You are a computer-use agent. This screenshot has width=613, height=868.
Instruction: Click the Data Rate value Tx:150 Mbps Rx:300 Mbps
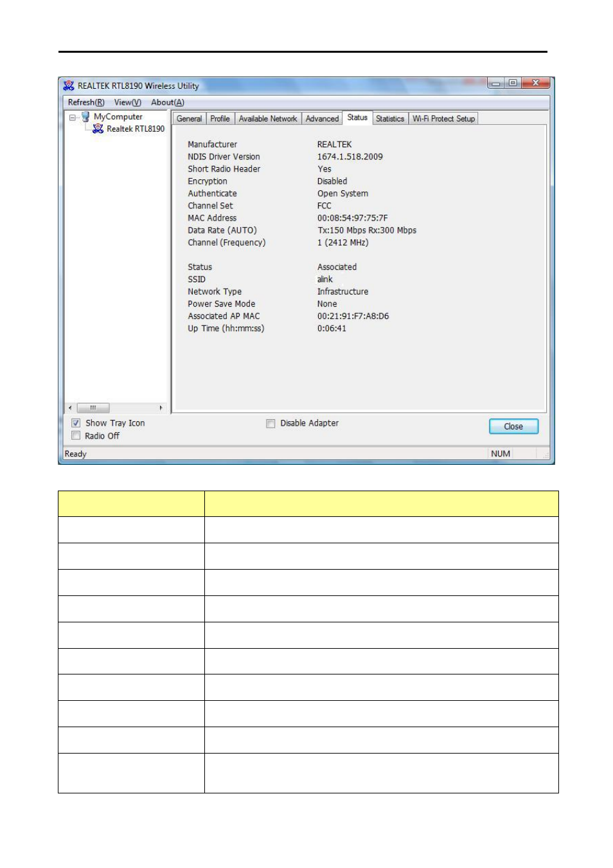(367, 230)
